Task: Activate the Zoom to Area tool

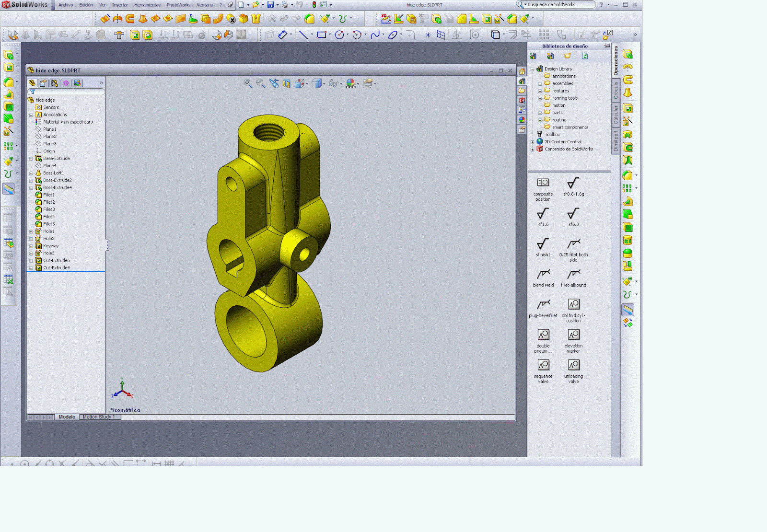Action: [x=259, y=82]
